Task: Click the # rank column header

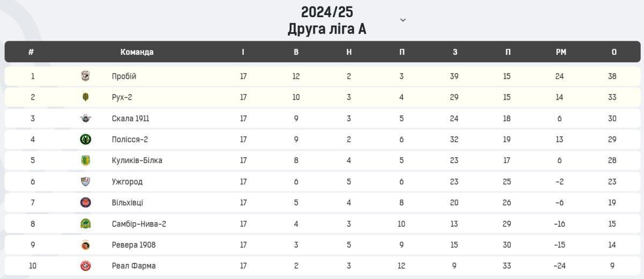Action: (31, 52)
